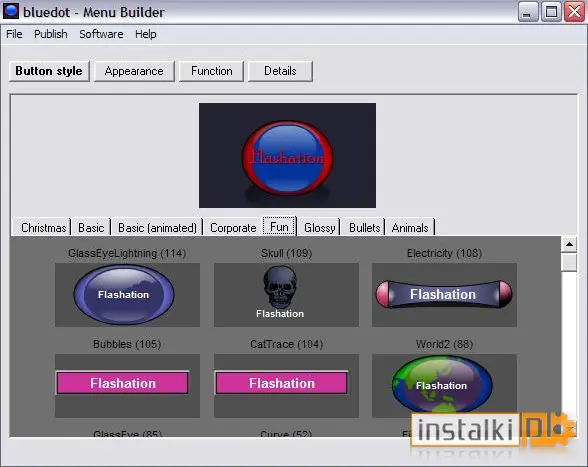Open the Help menu

[146, 34]
